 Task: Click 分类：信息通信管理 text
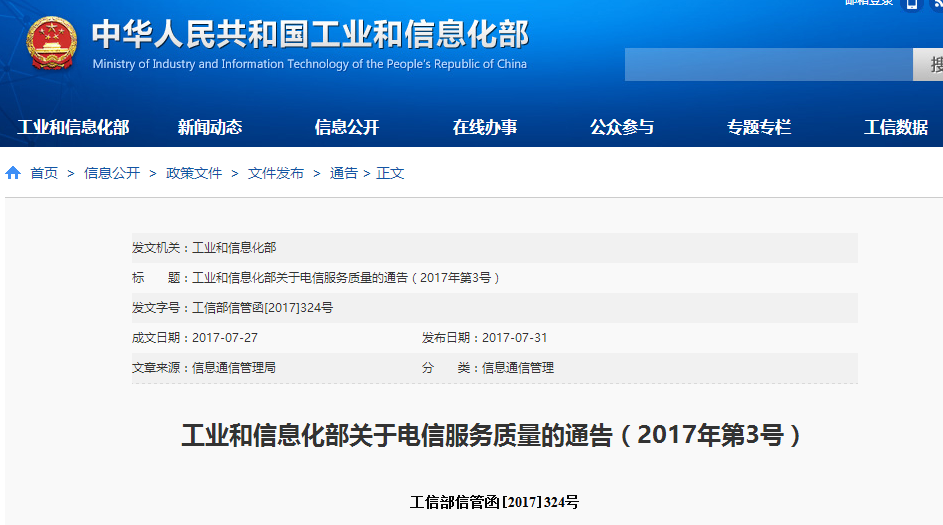click(x=488, y=368)
